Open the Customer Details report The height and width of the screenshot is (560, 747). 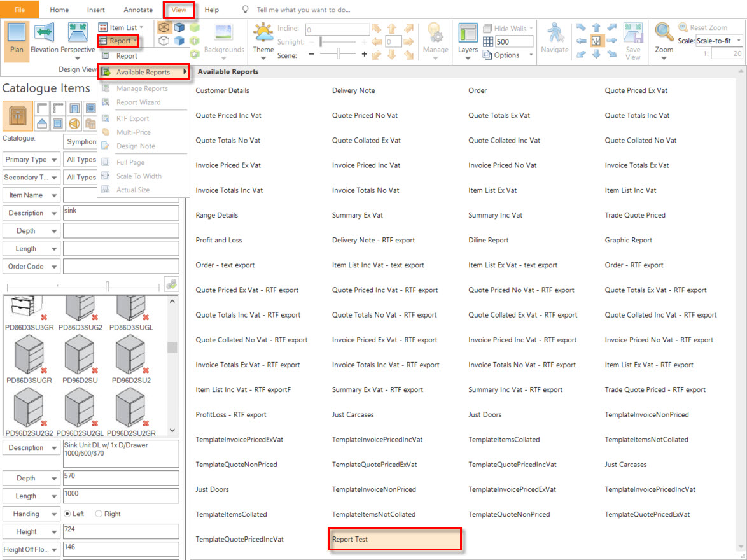point(223,90)
